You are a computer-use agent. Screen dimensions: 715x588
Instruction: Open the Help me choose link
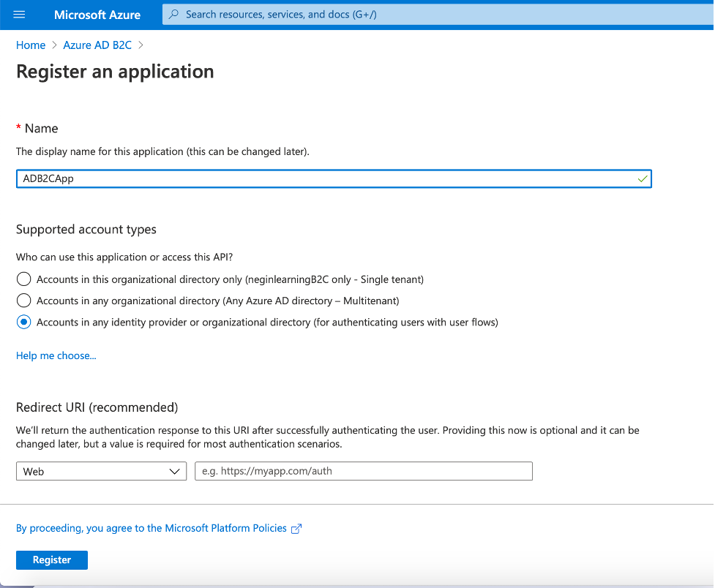(x=56, y=355)
